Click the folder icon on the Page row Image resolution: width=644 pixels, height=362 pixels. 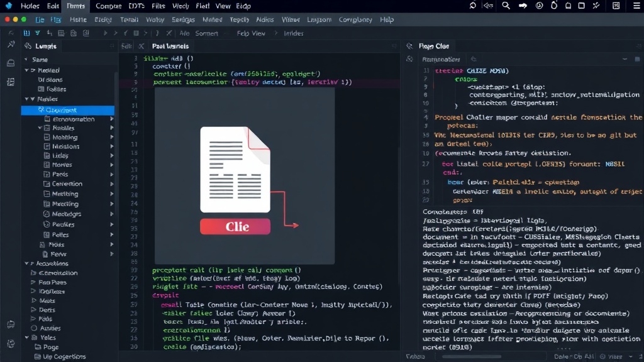(x=38, y=347)
